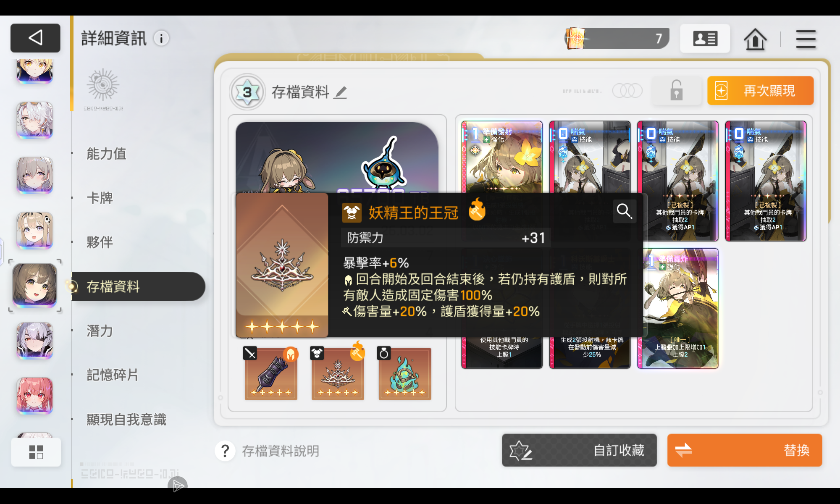
Task: Click the question mark for 存檔資料說明
Action: click(225, 451)
